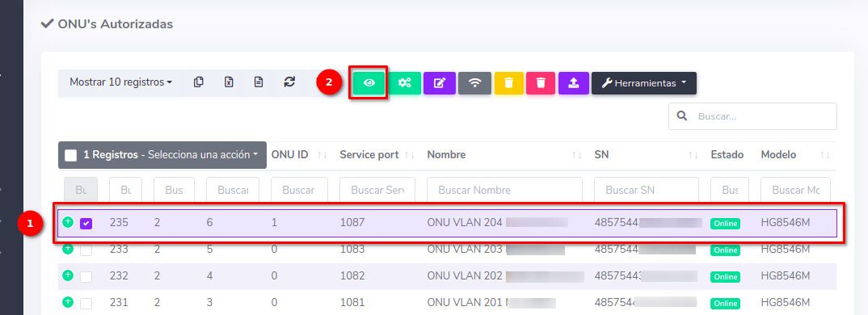Click the green eye view button
This screenshot has width=868, height=315.
tap(369, 83)
